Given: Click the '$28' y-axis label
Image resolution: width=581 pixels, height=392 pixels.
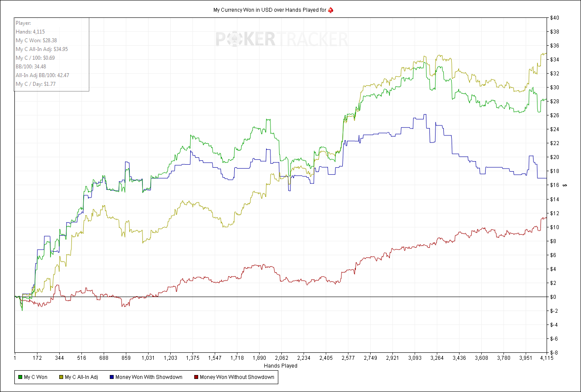Looking at the screenshot, I should point(554,101).
